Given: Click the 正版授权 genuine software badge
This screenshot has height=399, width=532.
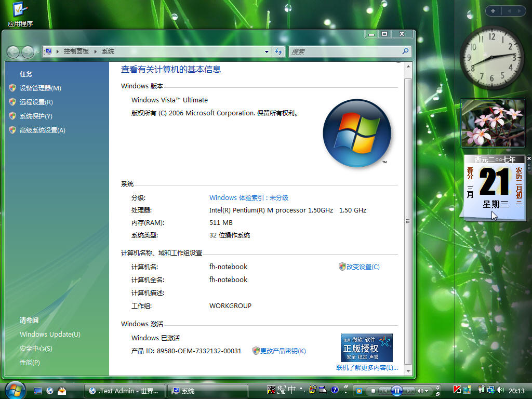Looking at the screenshot, I should point(366,348).
